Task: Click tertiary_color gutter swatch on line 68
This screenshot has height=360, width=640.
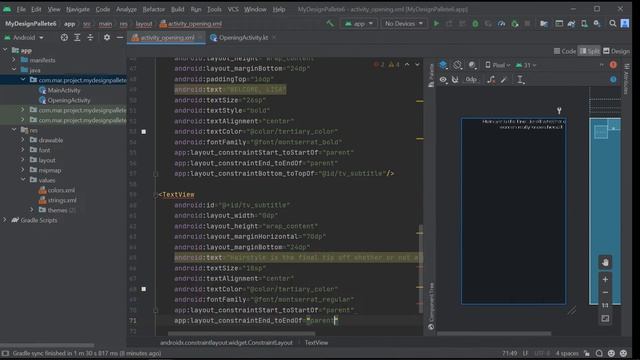Action: click(x=144, y=289)
